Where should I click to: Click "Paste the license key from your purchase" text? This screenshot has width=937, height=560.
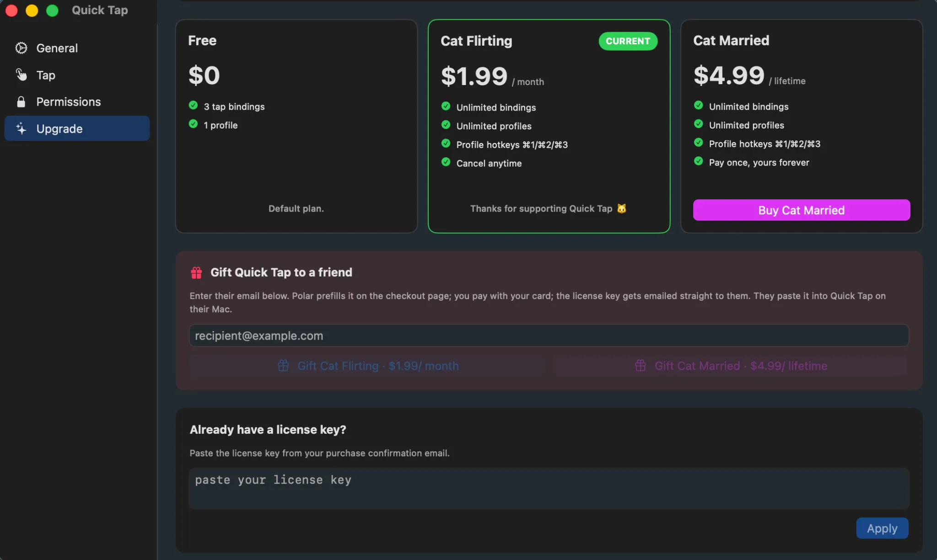tap(319, 453)
